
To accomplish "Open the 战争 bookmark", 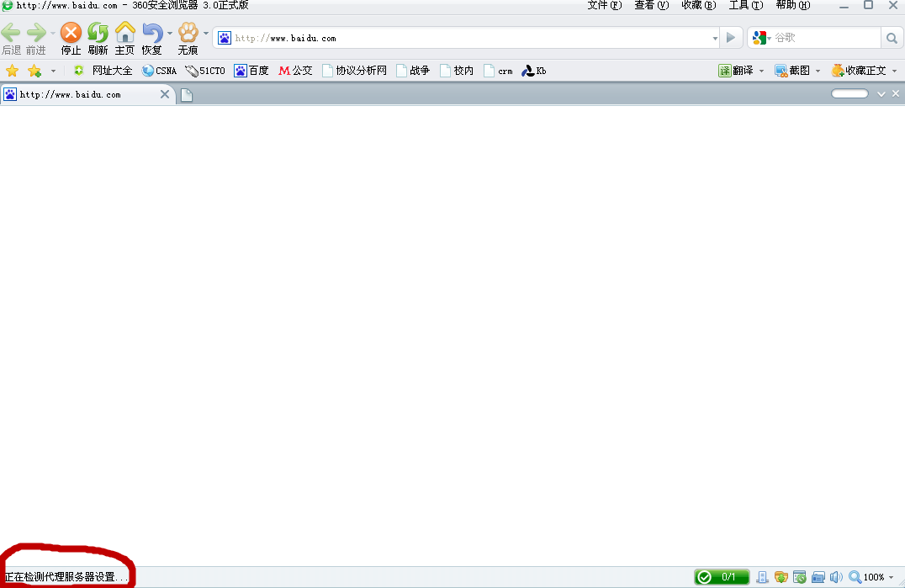I will coord(413,71).
